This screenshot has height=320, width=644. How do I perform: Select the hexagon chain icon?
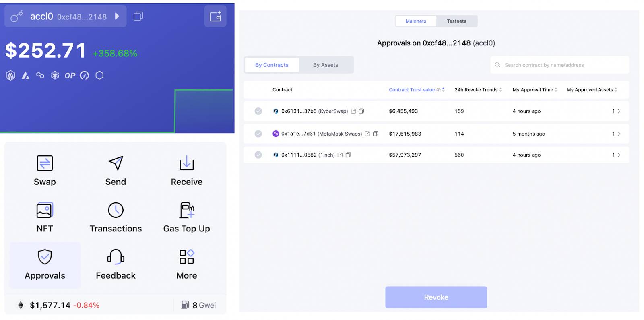pyautogui.click(x=99, y=75)
